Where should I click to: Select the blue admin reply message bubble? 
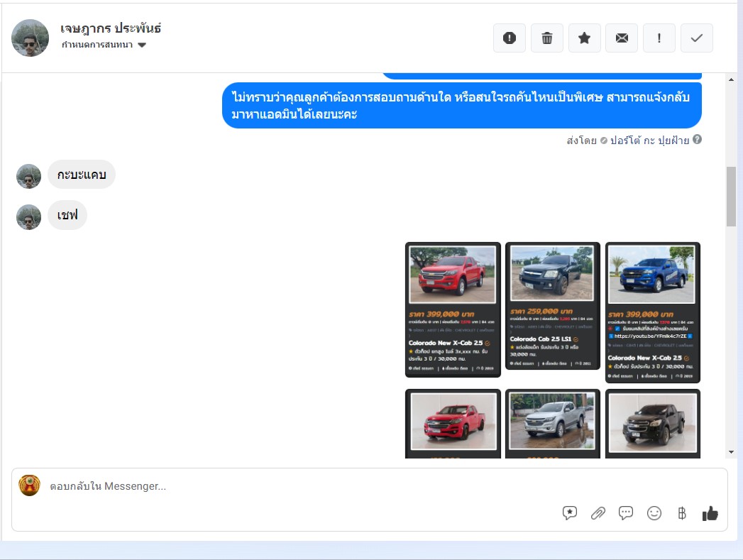(461, 105)
